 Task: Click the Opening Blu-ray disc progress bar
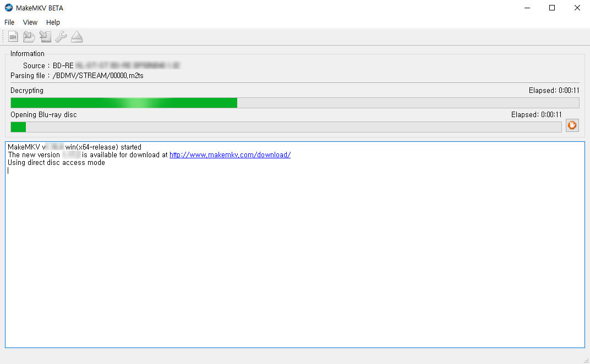pyautogui.click(x=286, y=126)
